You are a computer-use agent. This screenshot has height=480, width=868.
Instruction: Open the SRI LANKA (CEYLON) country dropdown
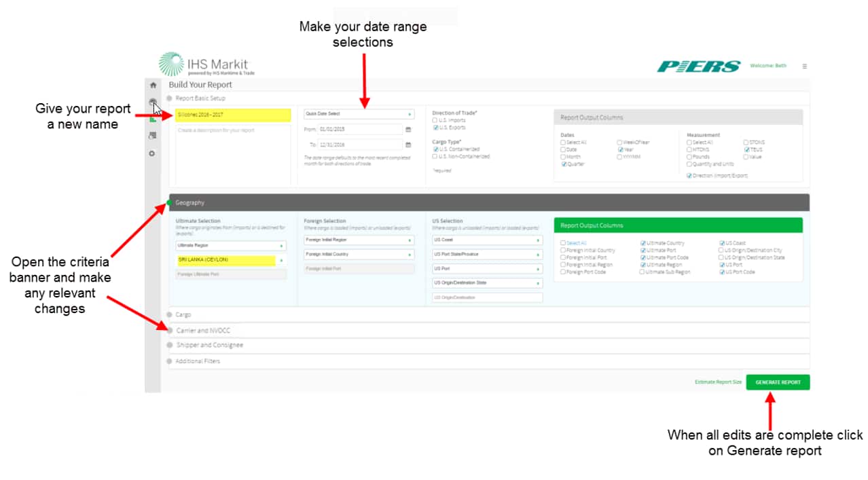tap(231, 260)
